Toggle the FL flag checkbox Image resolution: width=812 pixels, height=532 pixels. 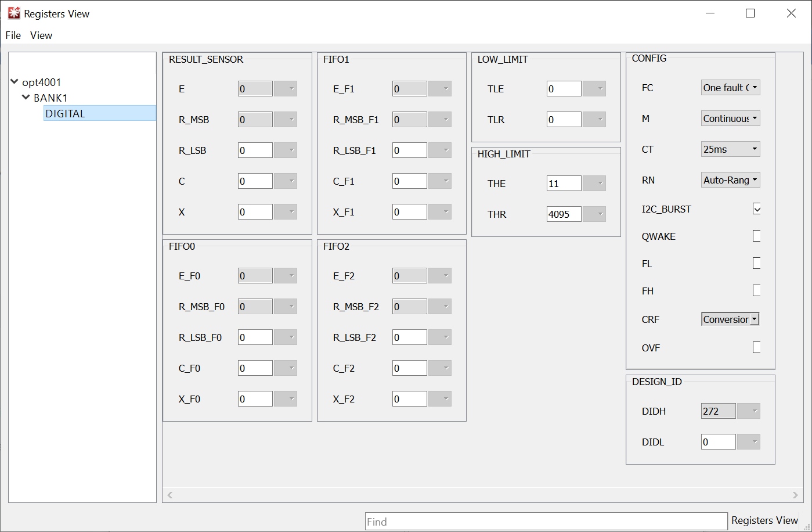point(756,263)
